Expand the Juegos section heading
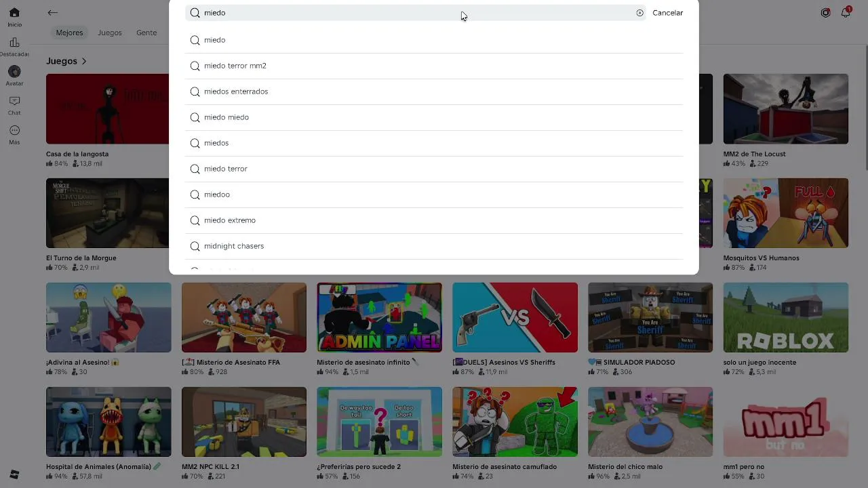This screenshot has height=488, width=868. [66, 61]
